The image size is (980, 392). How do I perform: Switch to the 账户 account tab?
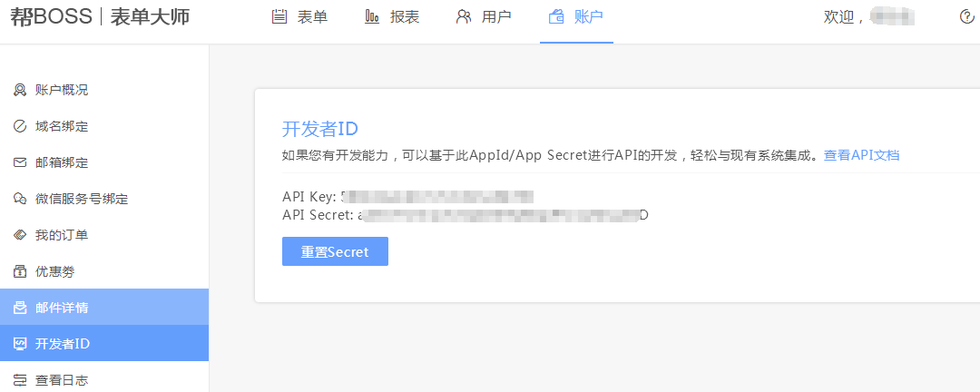pyautogui.click(x=575, y=17)
